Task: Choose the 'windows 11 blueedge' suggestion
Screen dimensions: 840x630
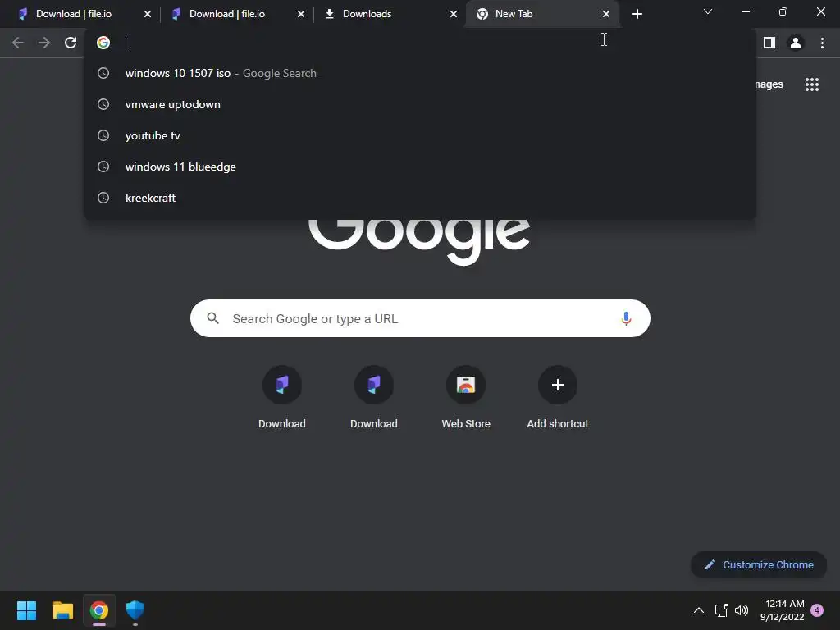Action: (420, 167)
